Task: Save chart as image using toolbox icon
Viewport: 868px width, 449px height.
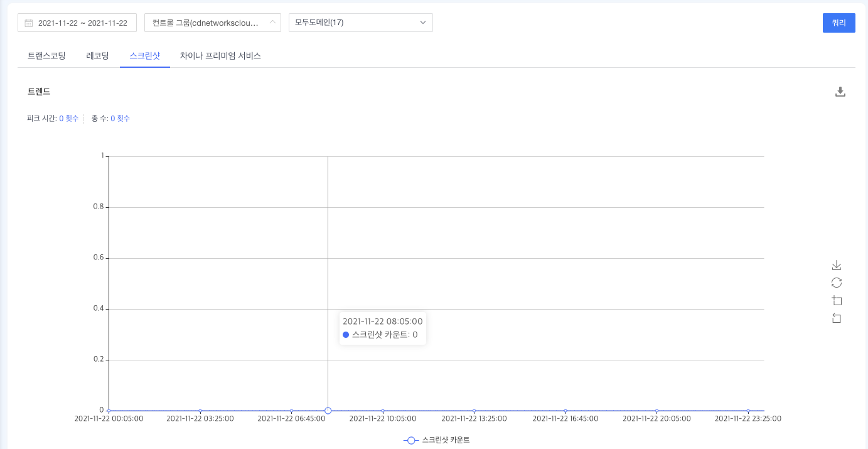Action: pos(836,265)
